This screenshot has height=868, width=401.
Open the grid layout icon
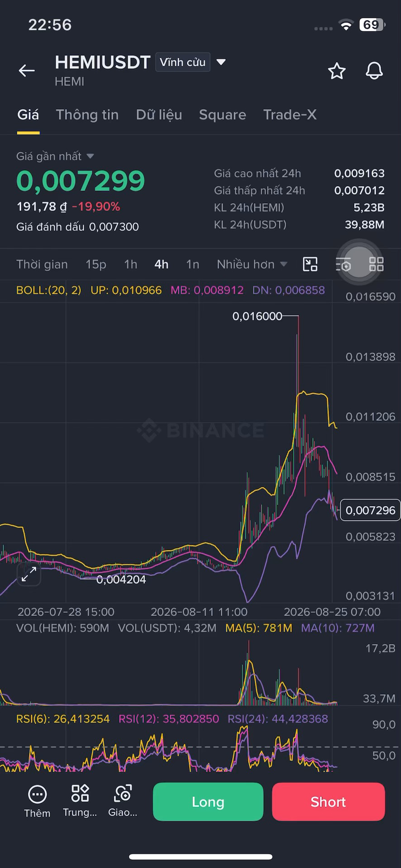point(377,264)
